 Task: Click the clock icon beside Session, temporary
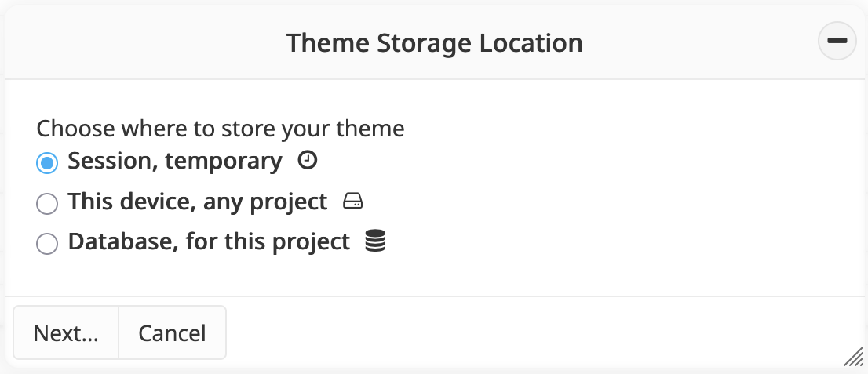[308, 161]
